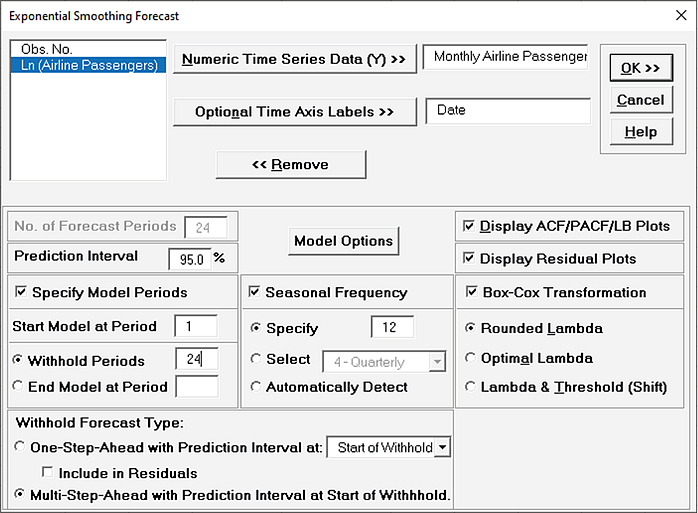The width and height of the screenshot is (698, 513).
Task: Open Model Options
Action: (344, 241)
